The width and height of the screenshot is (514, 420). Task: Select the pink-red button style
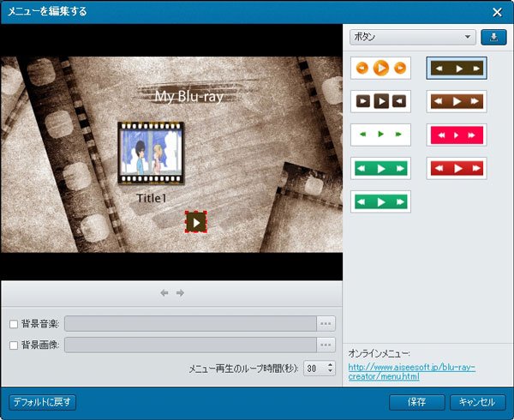(456, 135)
